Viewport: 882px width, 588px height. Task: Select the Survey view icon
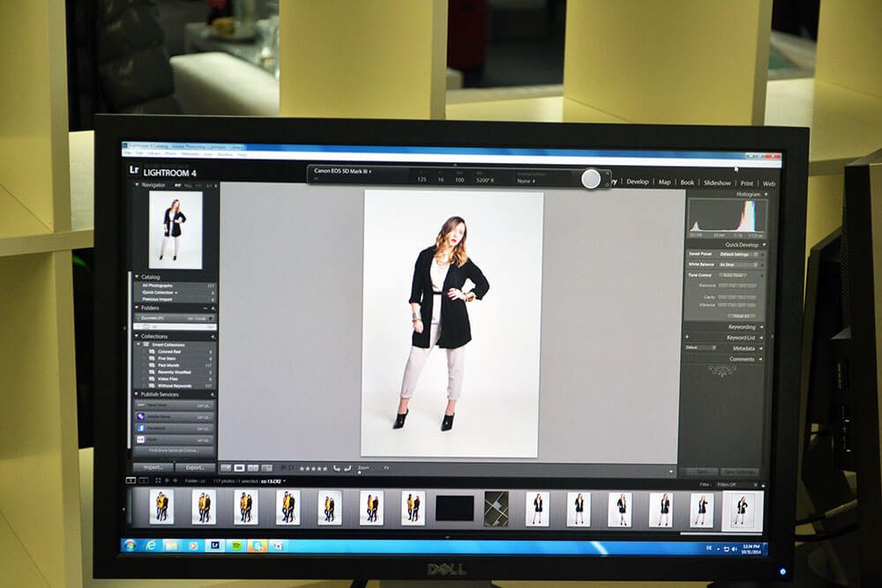tap(266, 468)
